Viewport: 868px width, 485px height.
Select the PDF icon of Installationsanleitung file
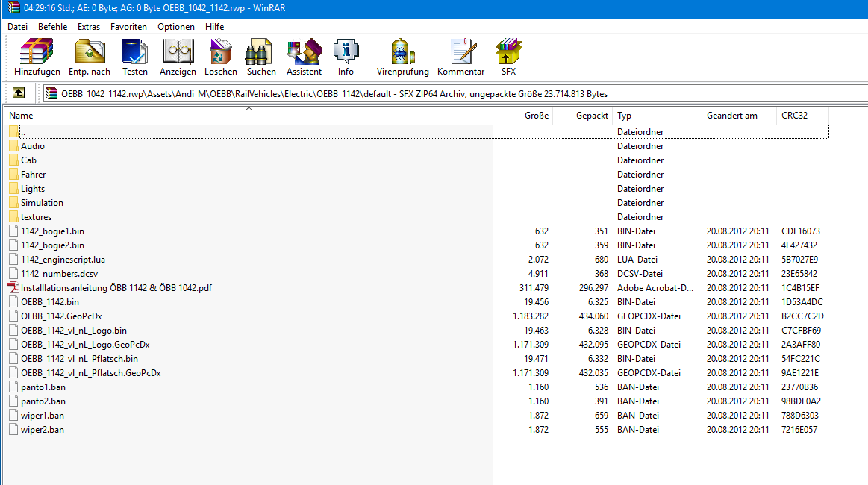[x=14, y=288]
